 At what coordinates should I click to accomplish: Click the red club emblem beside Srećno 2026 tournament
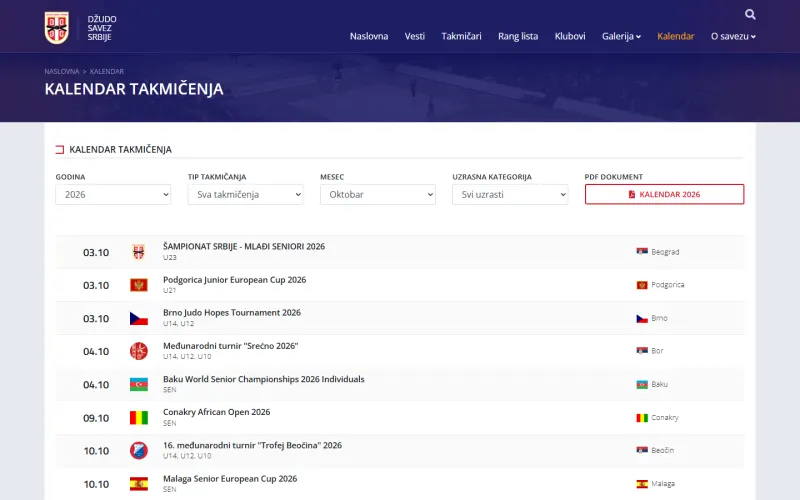point(139,351)
